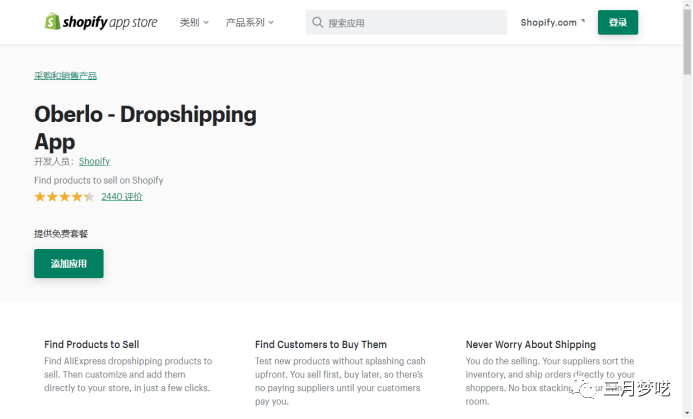The height and width of the screenshot is (419, 693).
Task: Click the page vertical scrollbar thumb
Action: (x=687, y=41)
